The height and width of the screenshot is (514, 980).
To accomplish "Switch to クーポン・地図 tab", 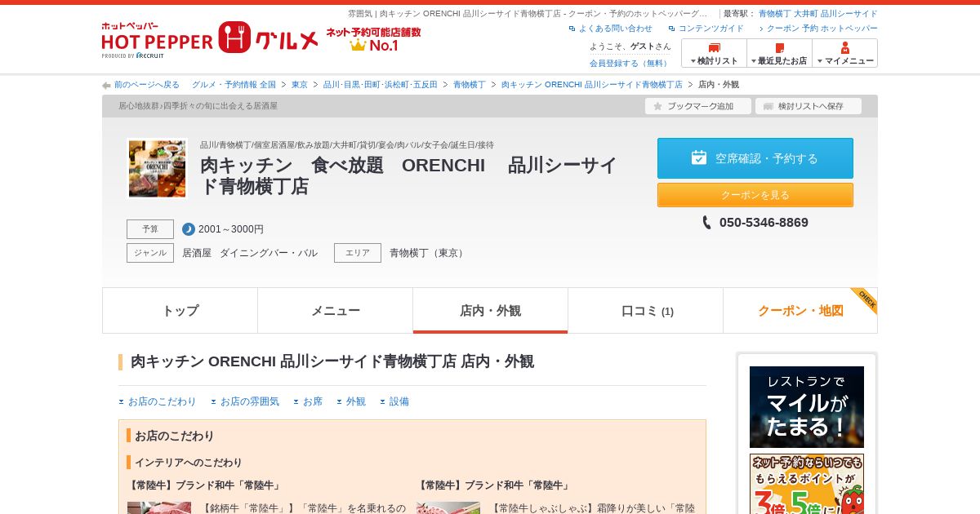I will 800,311.
